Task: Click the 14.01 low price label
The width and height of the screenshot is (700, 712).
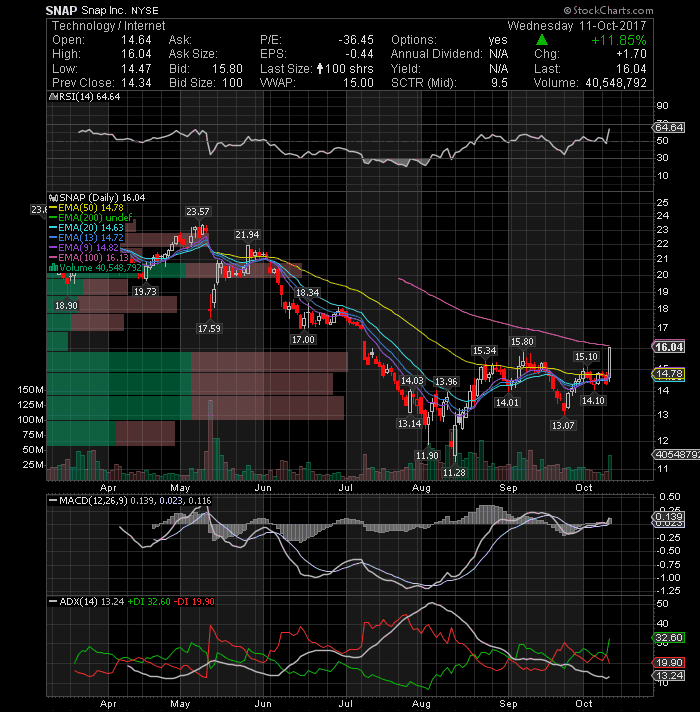Action: coord(507,402)
